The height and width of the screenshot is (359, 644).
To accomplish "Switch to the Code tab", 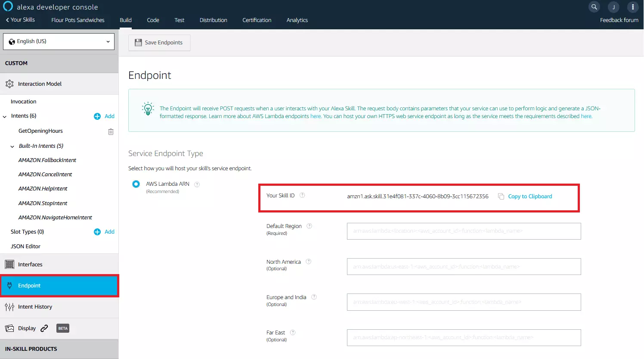I will 153,20.
